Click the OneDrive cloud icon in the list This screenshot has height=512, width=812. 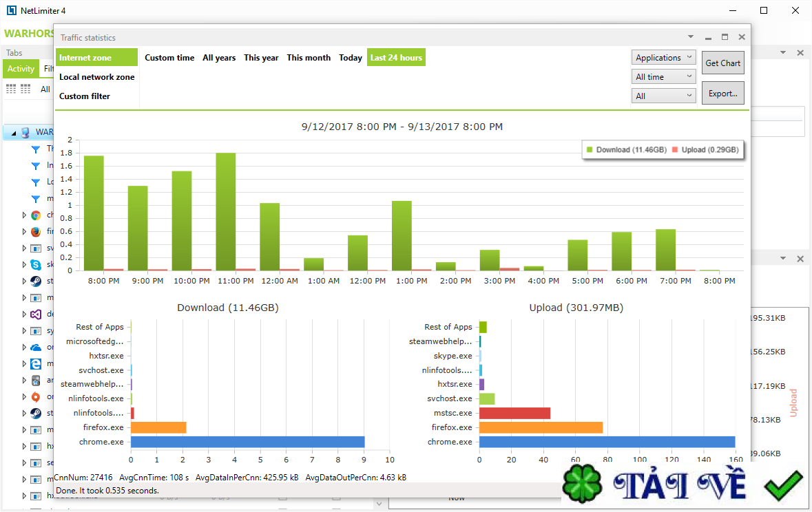[36, 347]
